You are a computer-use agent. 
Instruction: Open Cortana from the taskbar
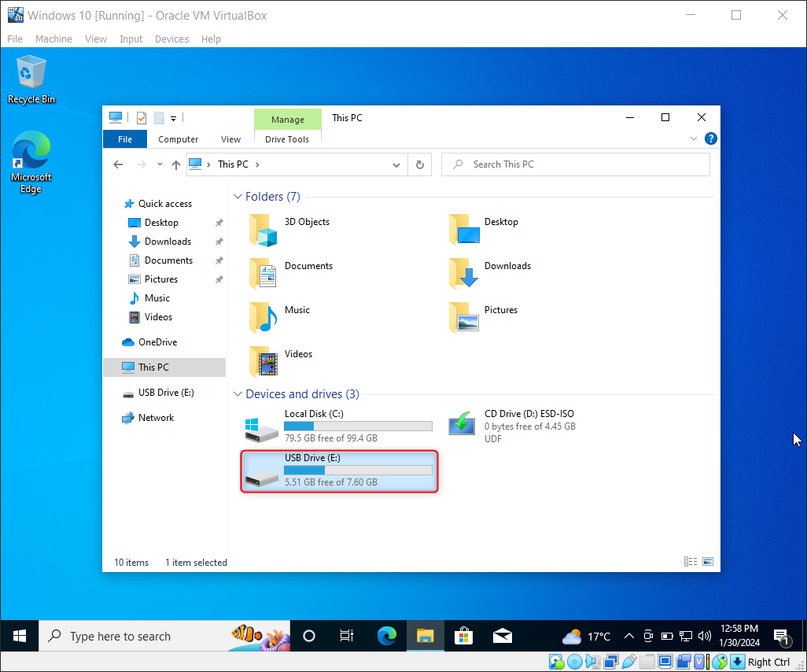coord(309,637)
